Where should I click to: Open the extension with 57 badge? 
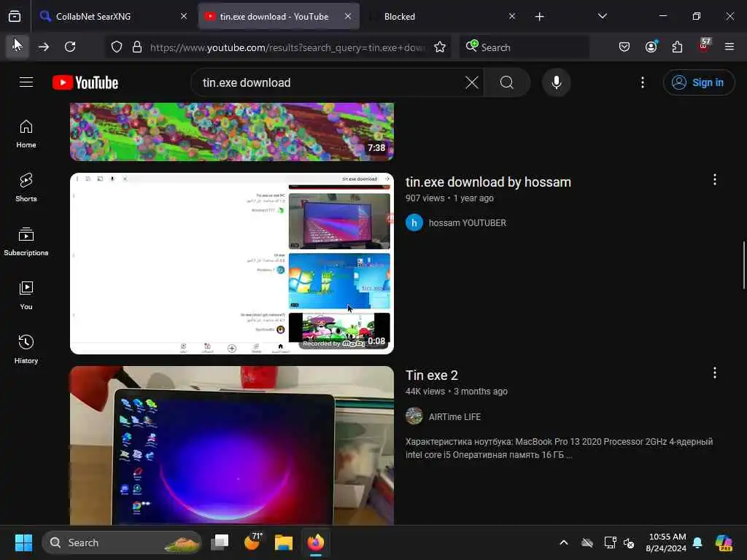click(x=704, y=46)
